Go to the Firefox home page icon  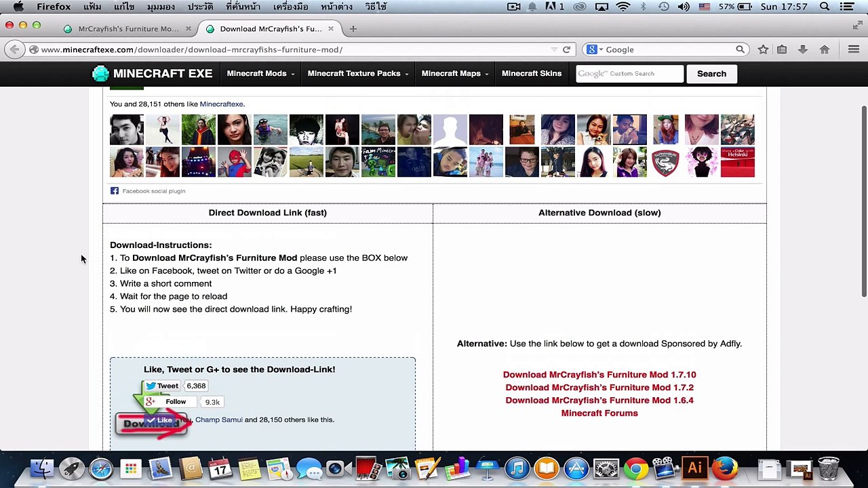click(x=825, y=49)
